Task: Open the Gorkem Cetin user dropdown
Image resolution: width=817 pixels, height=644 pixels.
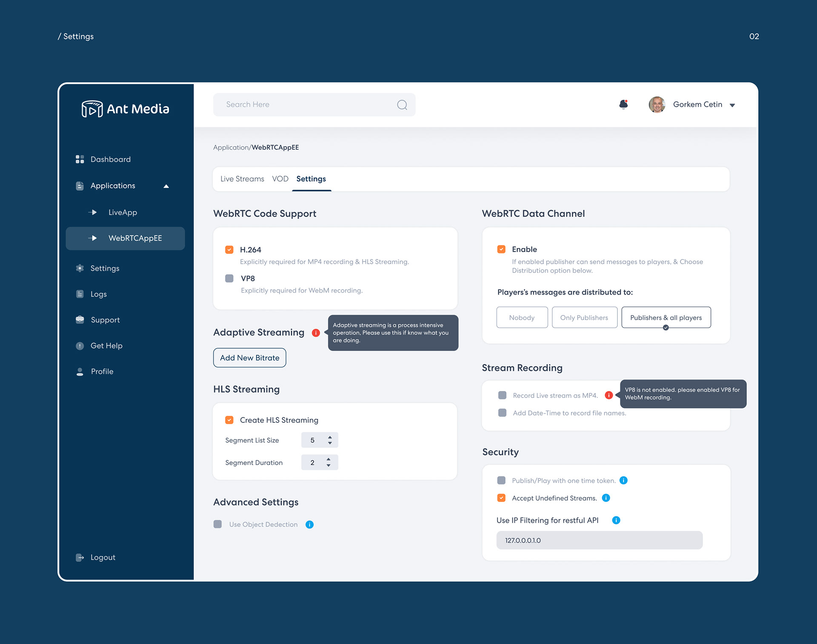Action: 732,105
